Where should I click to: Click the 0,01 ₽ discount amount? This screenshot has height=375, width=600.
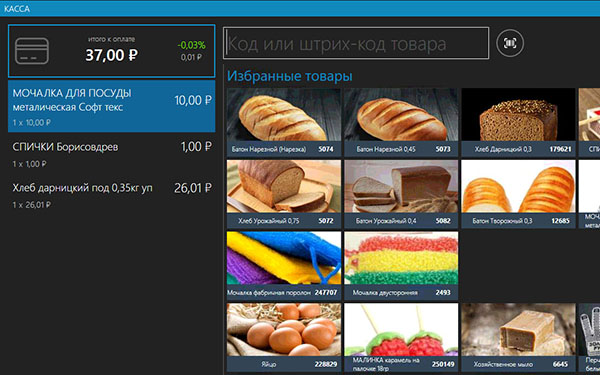click(191, 57)
